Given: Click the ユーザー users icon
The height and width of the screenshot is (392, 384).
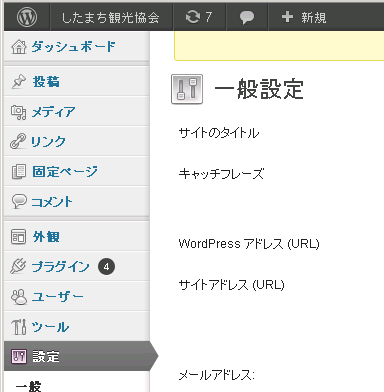Looking at the screenshot, I should [19, 296].
